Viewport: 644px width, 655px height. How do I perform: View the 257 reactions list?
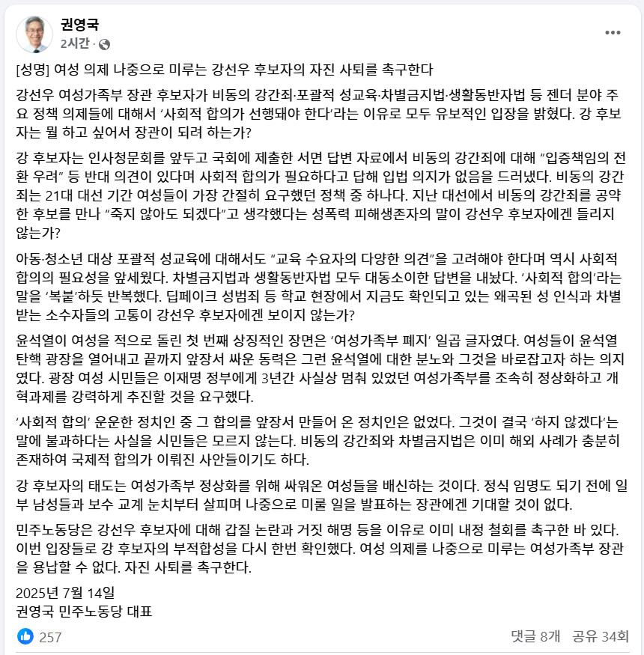point(50,637)
